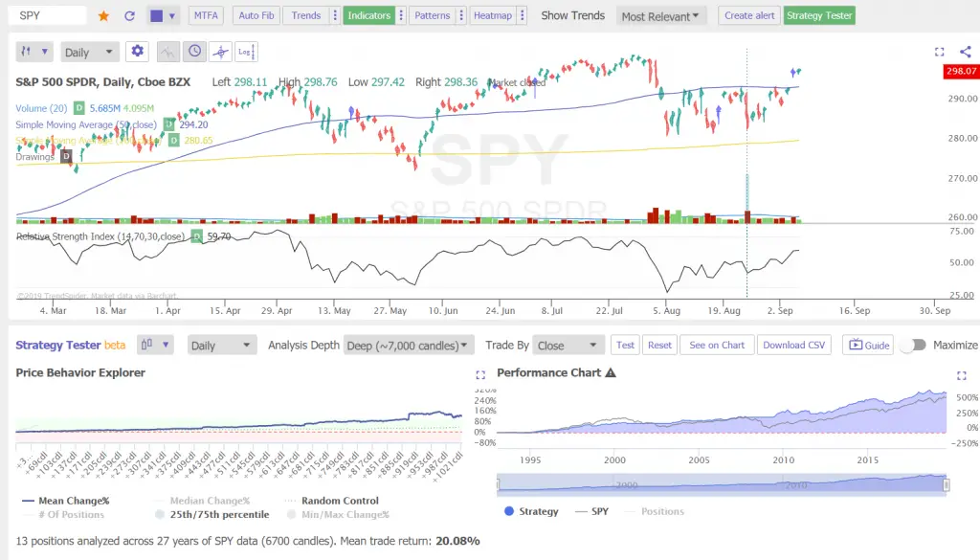Toggle the clock extended hours icon

[195, 52]
